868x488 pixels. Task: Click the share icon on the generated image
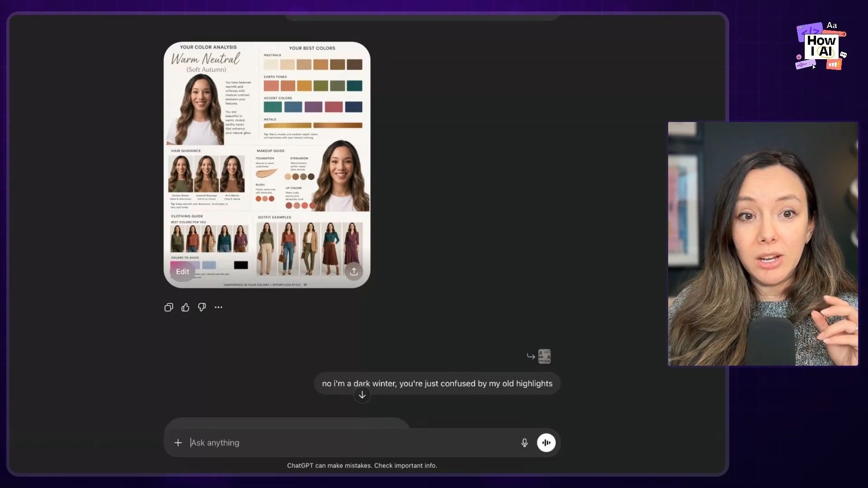354,272
